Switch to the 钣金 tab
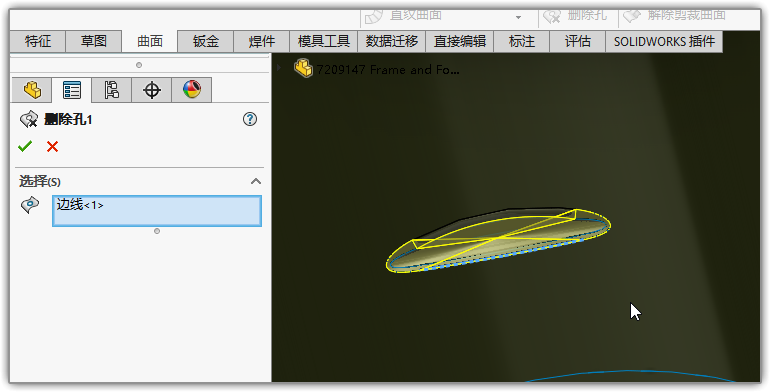The width and height of the screenshot is (770, 392). coord(206,41)
